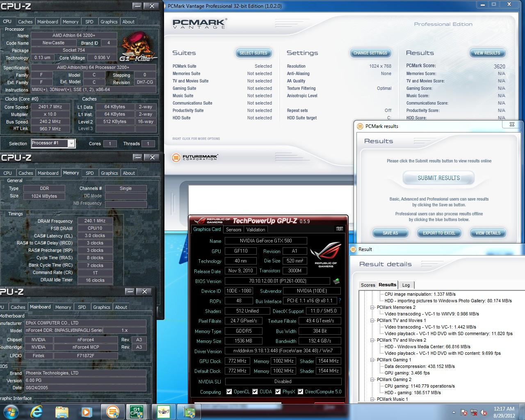Click the VIEW DETAILS button
This screenshot has width=525, height=420.
point(488,233)
